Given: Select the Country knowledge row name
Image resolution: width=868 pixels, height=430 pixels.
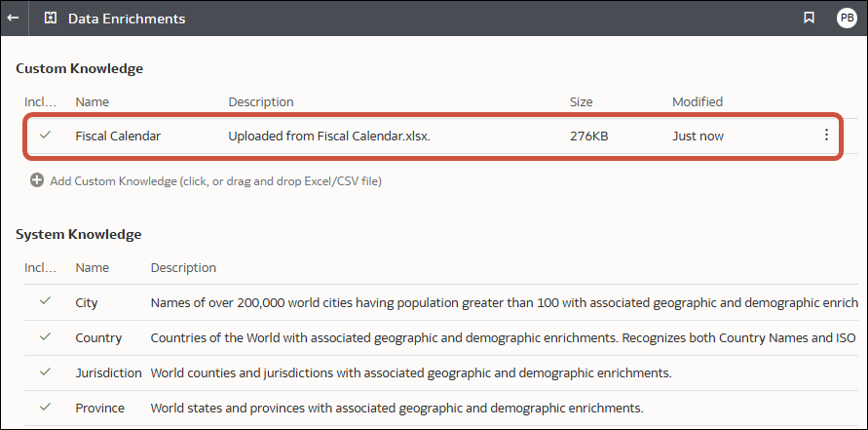Looking at the screenshot, I should point(98,337).
